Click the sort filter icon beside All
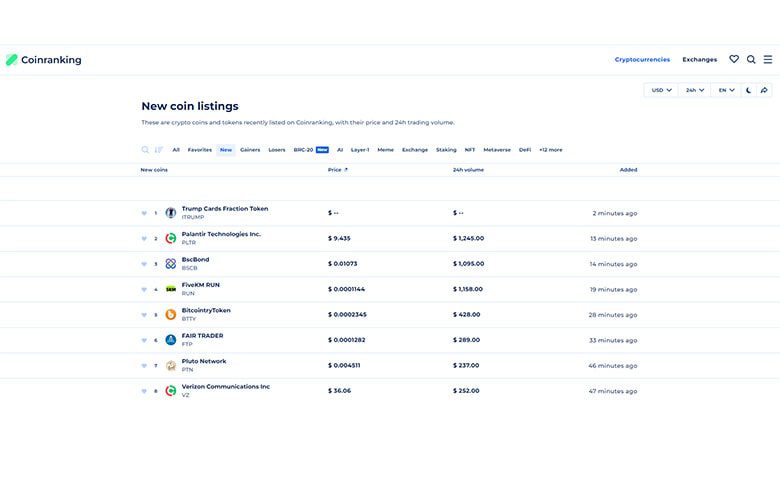This screenshot has width=780, height=480. [159, 150]
